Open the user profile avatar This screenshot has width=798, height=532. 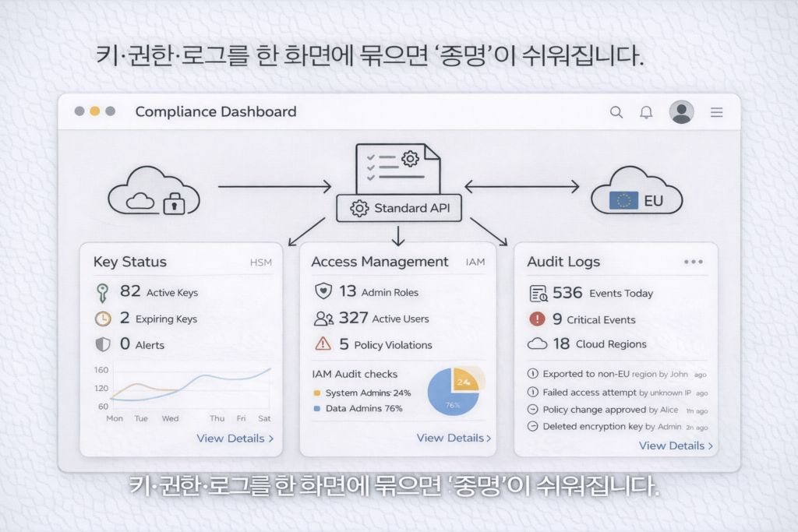[x=681, y=112]
